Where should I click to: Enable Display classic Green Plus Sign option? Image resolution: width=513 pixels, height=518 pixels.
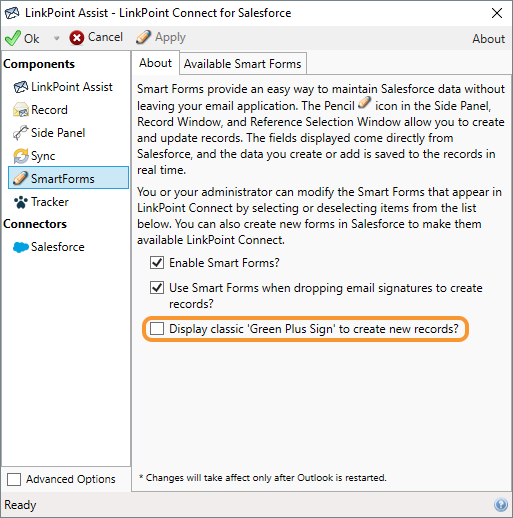coord(157,329)
